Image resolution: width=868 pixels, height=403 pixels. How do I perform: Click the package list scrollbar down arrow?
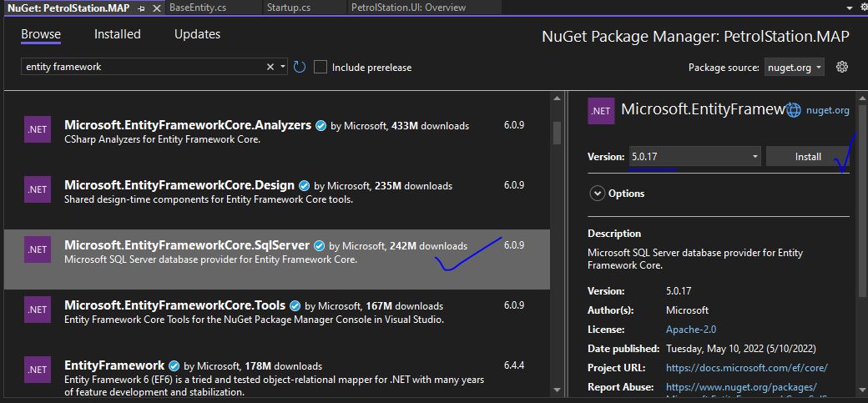(558, 390)
